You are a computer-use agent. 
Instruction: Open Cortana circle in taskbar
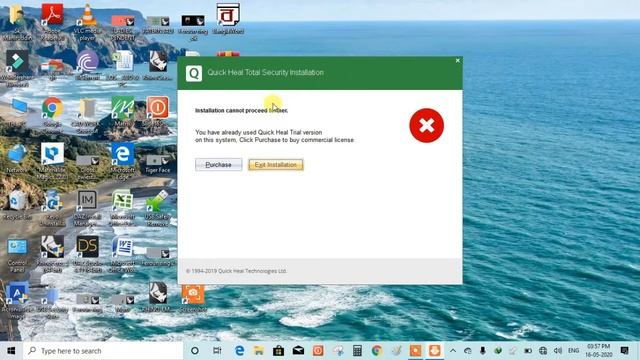tap(195, 351)
